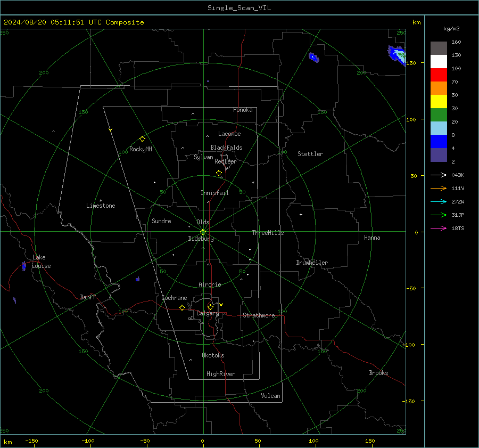This screenshot has height=448, width=479.
Task: Click the blue 8 color legend swatch
Action: tap(439, 141)
